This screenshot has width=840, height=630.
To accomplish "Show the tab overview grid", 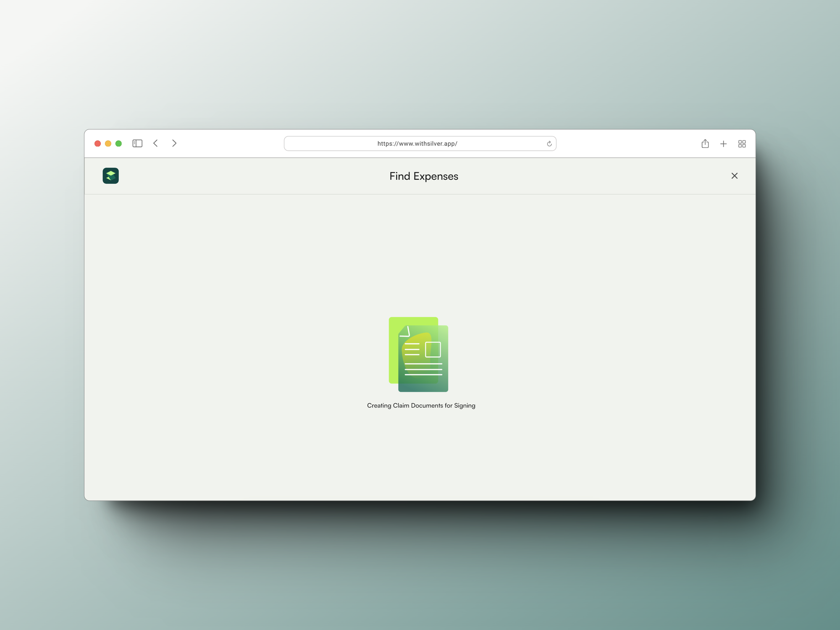I will coord(742,144).
